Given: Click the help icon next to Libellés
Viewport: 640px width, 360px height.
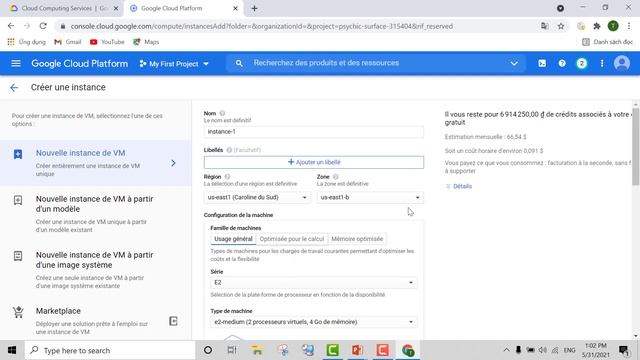Looking at the screenshot, I should pos(229,150).
